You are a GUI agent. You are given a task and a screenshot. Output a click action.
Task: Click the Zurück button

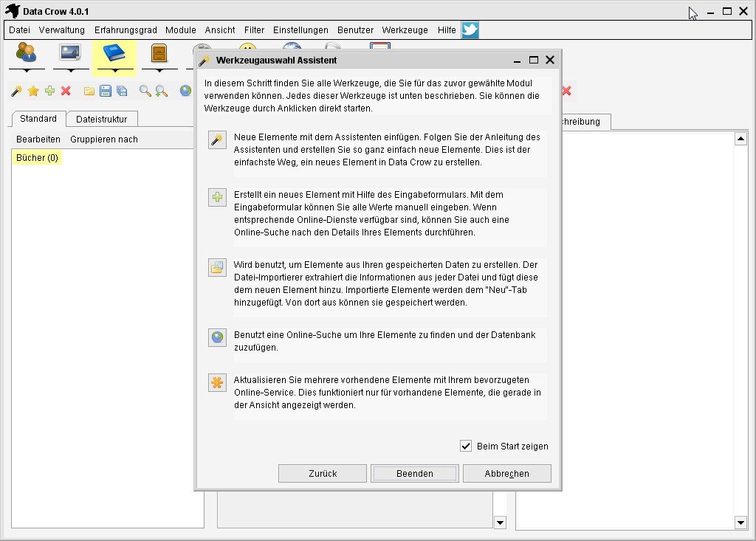[322, 473]
